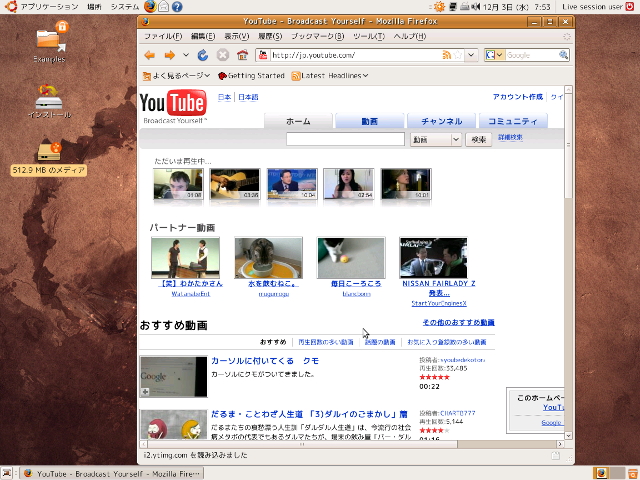Open the 表示(V) menu

coord(236,36)
